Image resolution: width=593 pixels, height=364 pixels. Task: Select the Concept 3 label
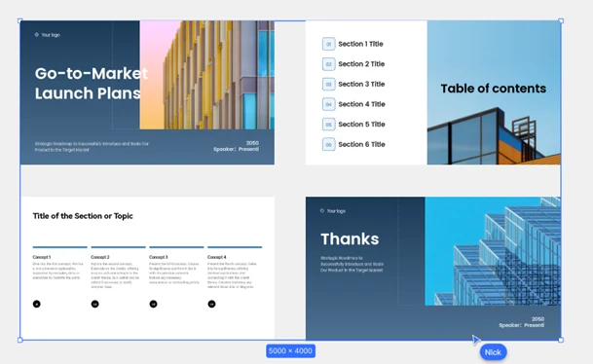coord(159,257)
